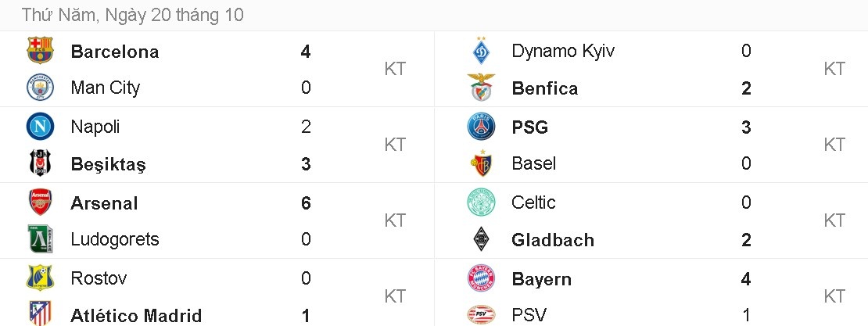The width and height of the screenshot is (868, 326).
Task: Click the Barcelona club crest
Action: click(40, 51)
